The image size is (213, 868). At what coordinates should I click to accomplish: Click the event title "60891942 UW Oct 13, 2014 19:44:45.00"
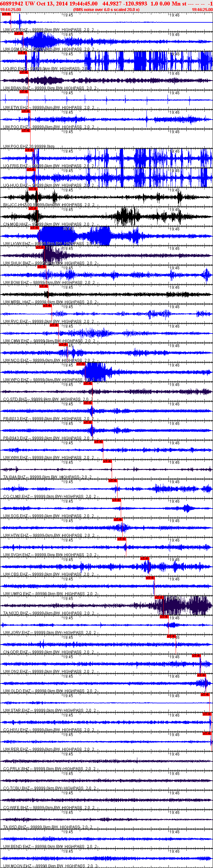(49, 3)
